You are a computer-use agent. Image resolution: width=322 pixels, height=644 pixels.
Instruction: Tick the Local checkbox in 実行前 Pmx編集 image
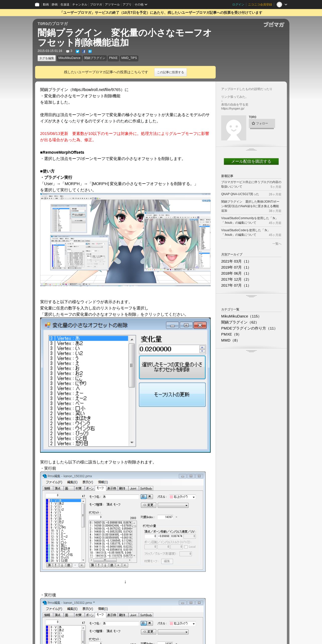click(x=186, y=547)
